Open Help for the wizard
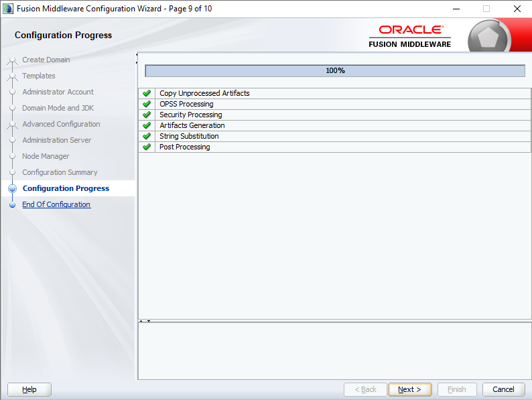 pos(29,389)
